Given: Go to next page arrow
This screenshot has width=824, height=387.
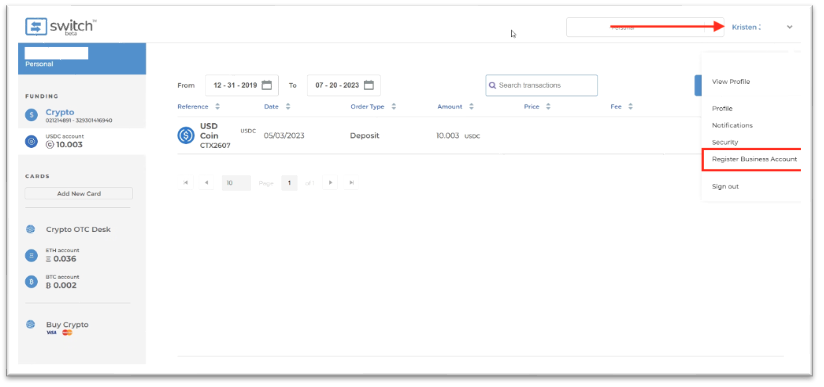Looking at the screenshot, I should point(330,183).
